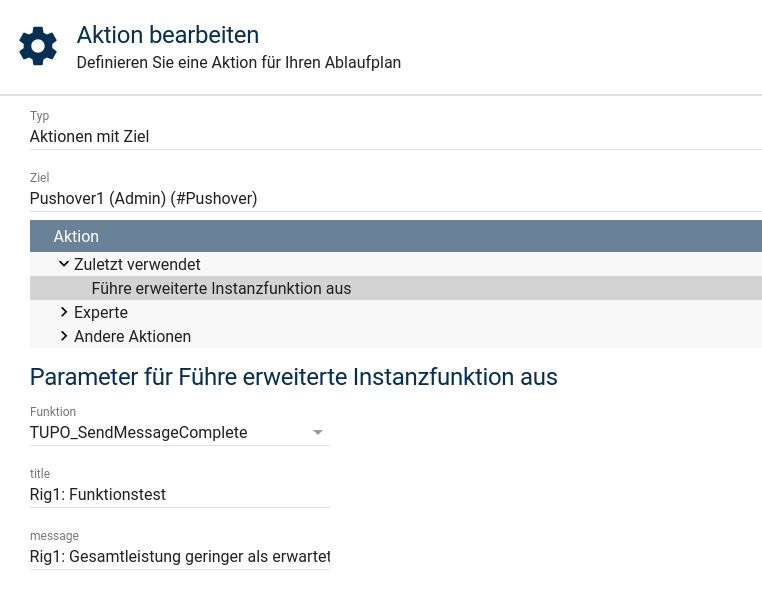
Task: Click the small message field label
Action: tap(54, 536)
